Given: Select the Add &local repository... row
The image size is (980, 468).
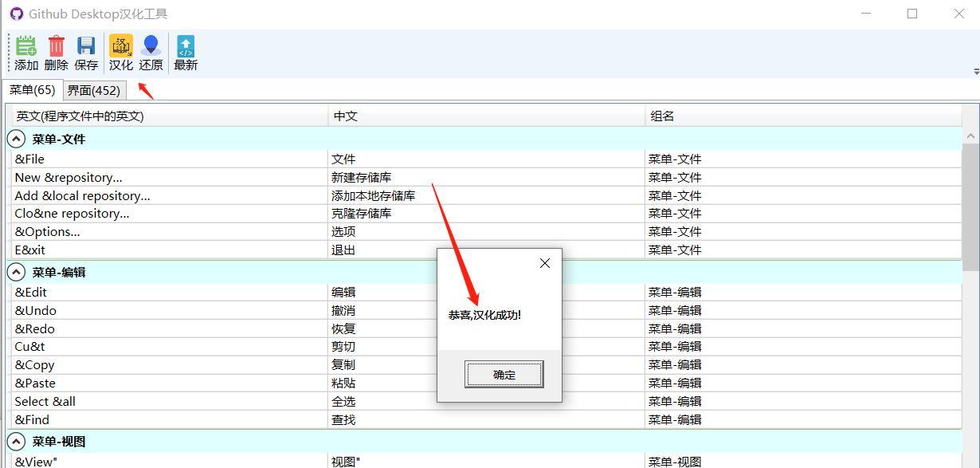Looking at the screenshot, I should (x=486, y=195).
